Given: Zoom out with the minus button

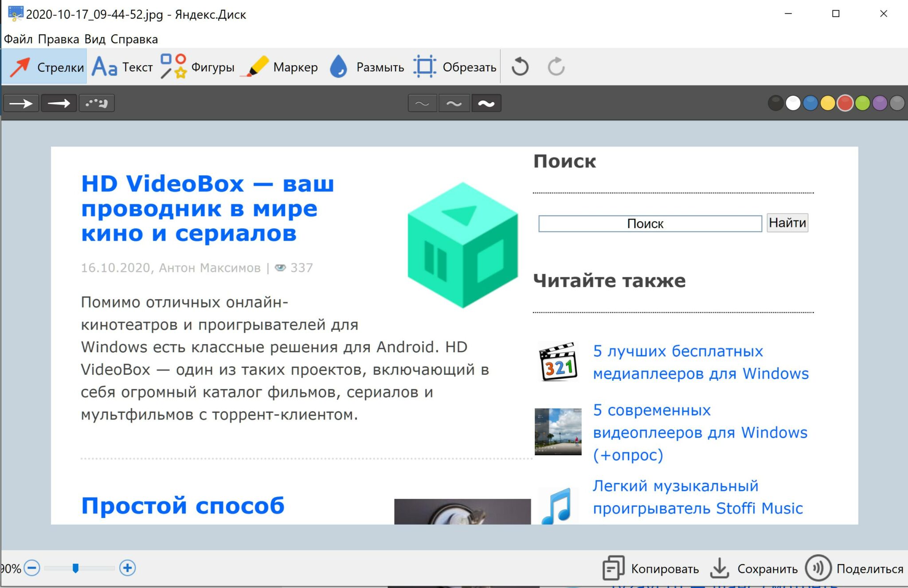Looking at the screenshot, I should (32, 568).
